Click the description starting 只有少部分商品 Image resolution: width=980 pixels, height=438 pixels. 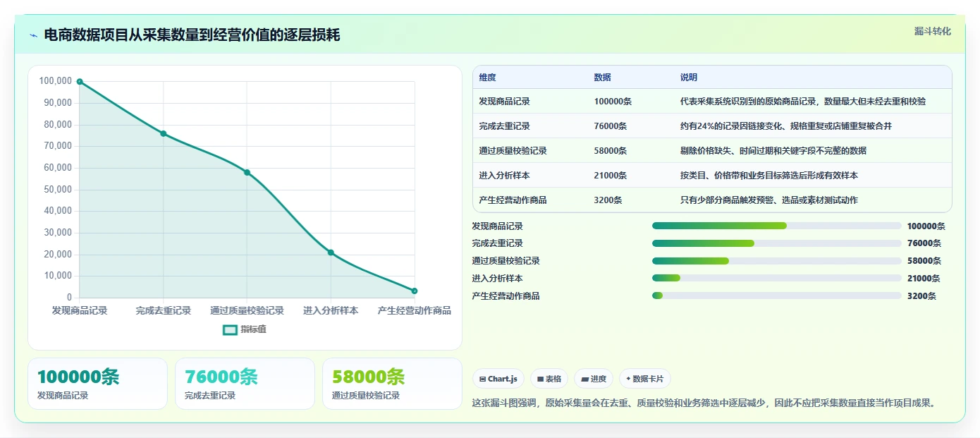tap(769, 200)
